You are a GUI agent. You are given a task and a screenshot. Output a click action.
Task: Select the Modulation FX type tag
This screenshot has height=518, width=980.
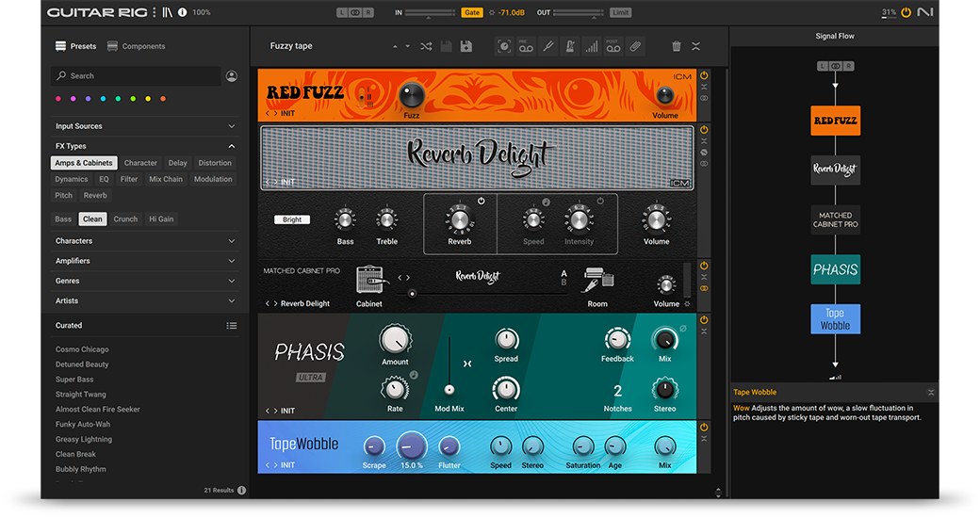213,179
